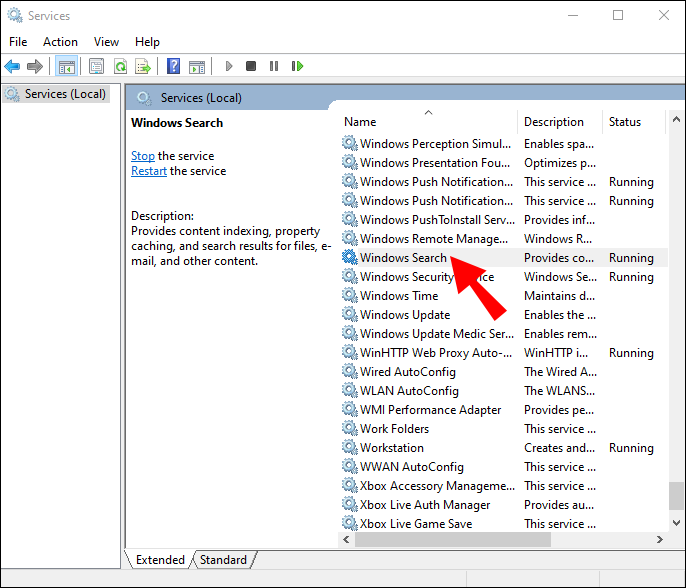Select Windows Presentation Fou... service
The width and height of the screenshot is (686, 588).
click(435, 163)
